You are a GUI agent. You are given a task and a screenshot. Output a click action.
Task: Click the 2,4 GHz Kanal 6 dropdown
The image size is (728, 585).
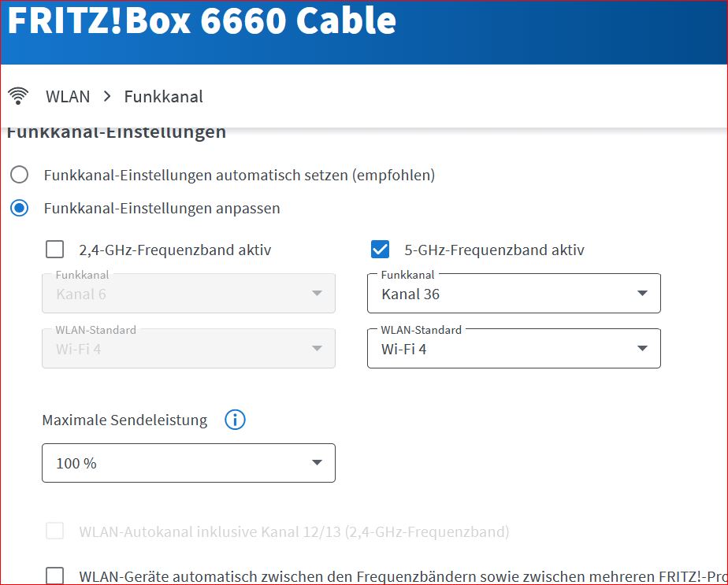click(188, 294)
